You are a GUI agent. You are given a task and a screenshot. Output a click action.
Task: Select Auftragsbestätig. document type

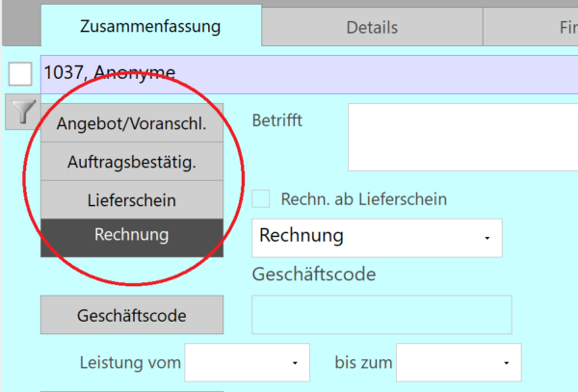(132, 162)
